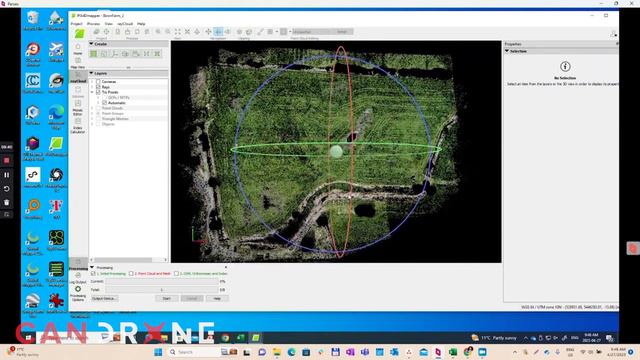Screen dimensions: 640x360
Task: Toggle the Cameras layer checkbox
Action: tap(98, 82)
